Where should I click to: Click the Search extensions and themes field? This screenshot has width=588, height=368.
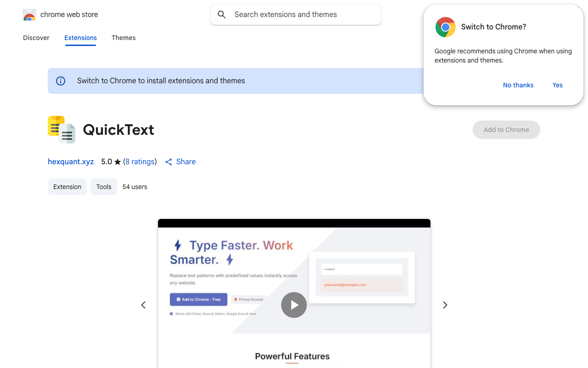tap(296, 15)
